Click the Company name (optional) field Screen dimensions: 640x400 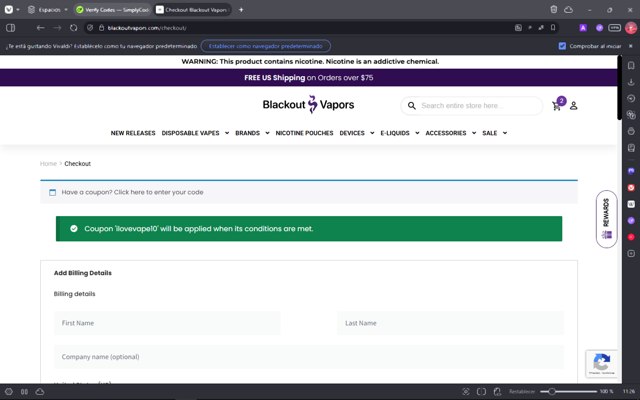click(309, 357)
